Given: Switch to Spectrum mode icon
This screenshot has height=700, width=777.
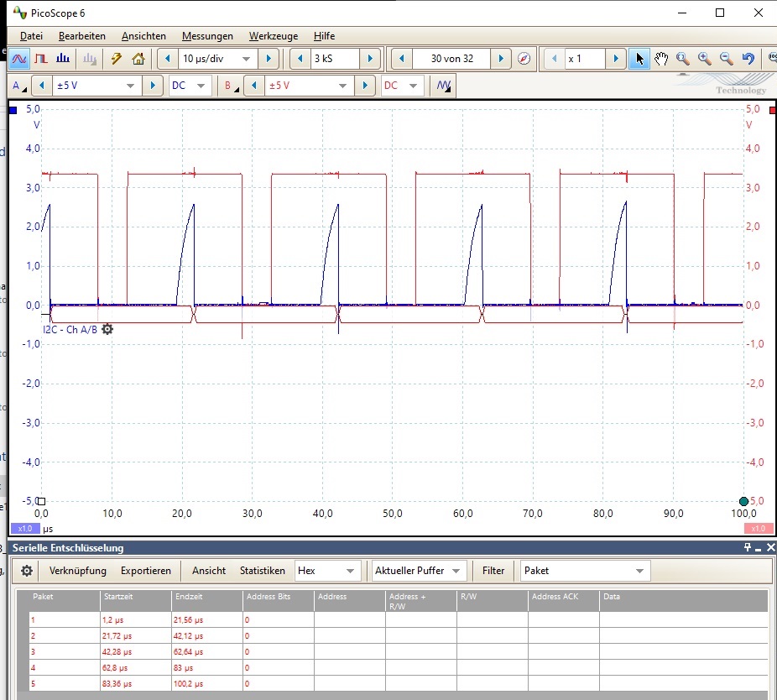Looking at the screenshot, I should coord(63,59).
